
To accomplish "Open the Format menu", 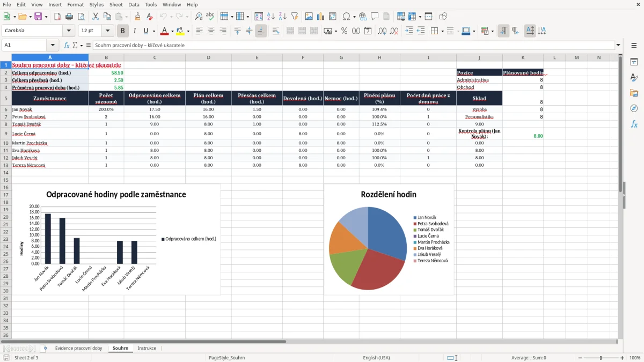I will (75, 4).
